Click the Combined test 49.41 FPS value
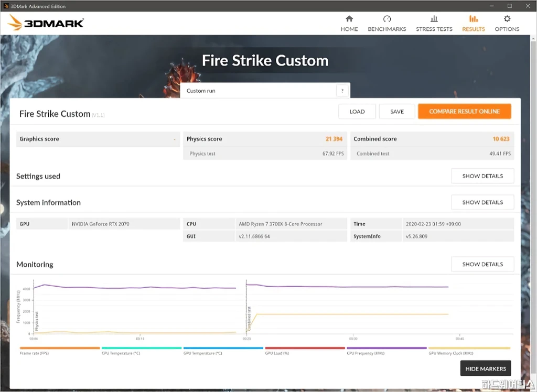This screenshot has height=392, width=537. (500, 154)
